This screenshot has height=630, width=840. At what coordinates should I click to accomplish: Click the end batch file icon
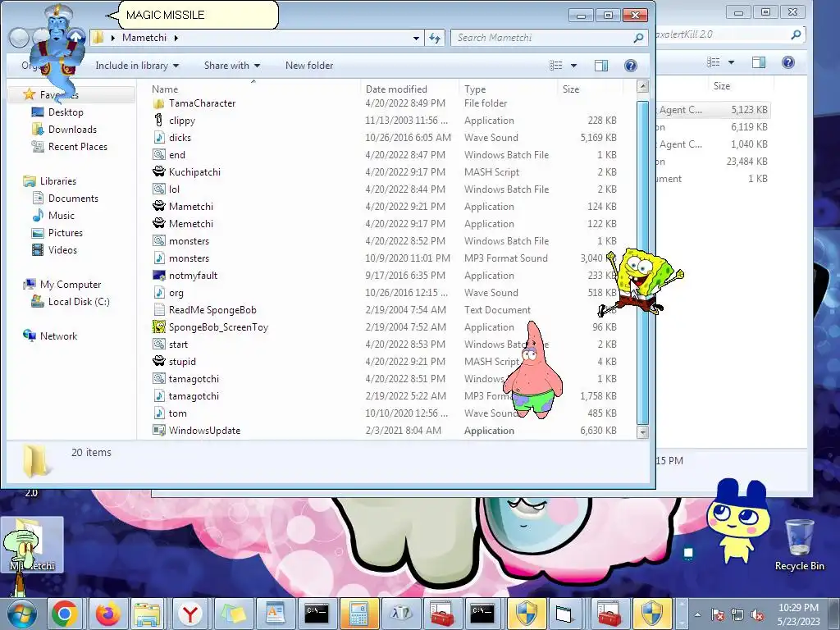pyautogui.click(x=158, y=155)
